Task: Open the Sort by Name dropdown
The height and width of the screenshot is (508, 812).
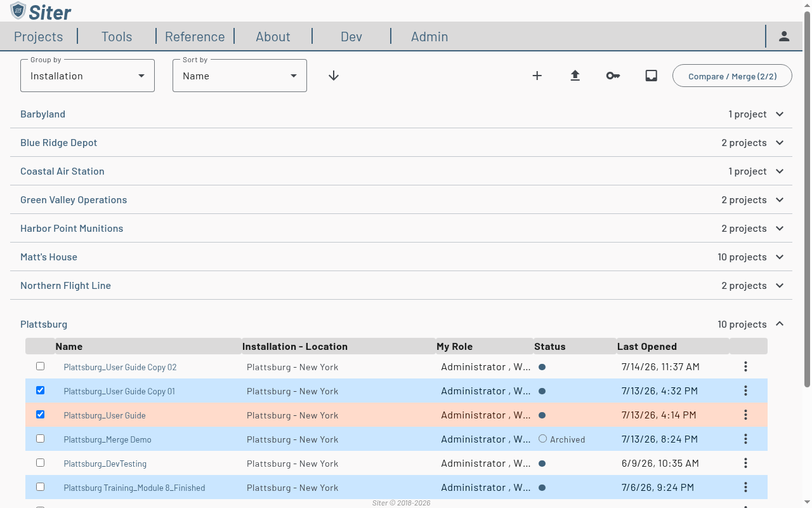Action: [x=240, y=76]
